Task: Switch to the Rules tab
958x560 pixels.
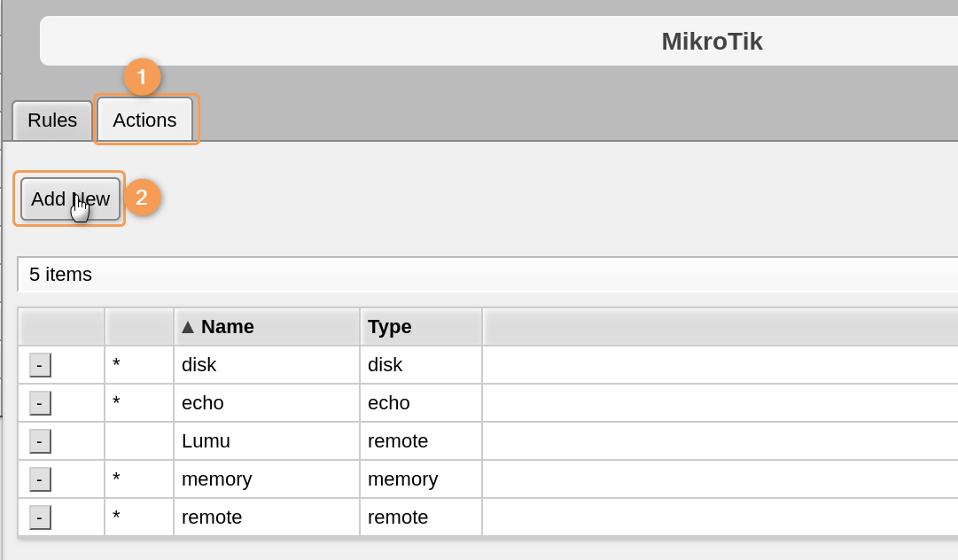Action: point(52,121)
